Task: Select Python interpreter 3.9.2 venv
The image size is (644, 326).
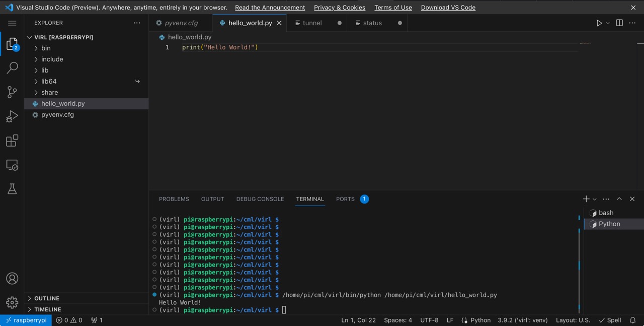Action: [523, 320]
